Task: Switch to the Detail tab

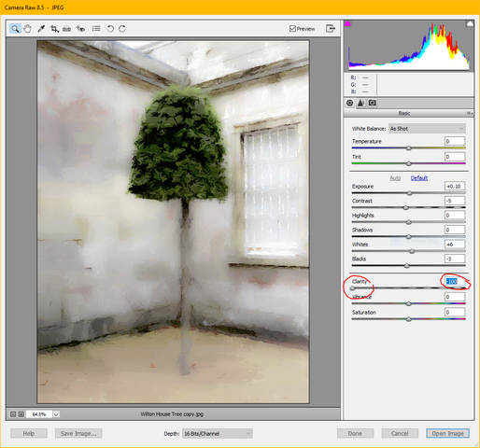Action: click(360, 103)
